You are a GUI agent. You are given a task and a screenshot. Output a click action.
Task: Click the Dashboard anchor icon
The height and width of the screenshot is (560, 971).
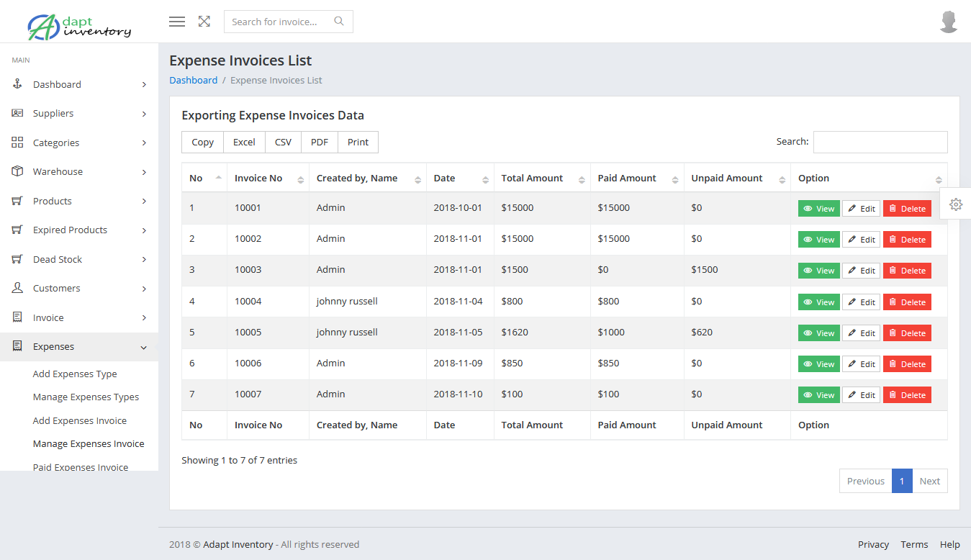coord(18,84)
